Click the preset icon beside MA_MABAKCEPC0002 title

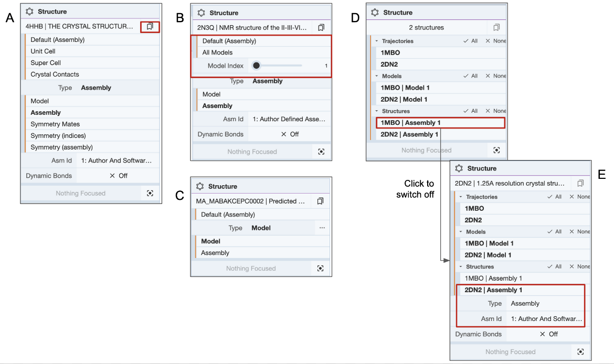pyautogui.click(x=320, y=201)
